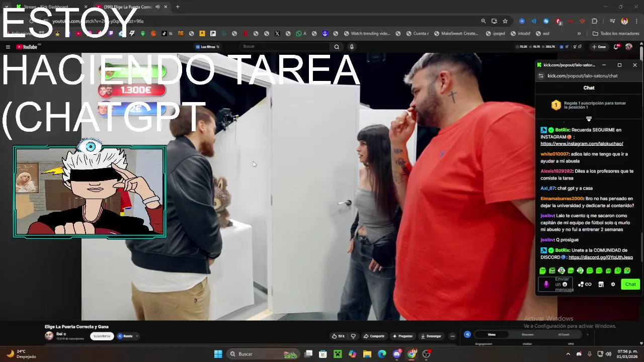Open the instagram.com/lalokuchao link in chat

[582, 144]
